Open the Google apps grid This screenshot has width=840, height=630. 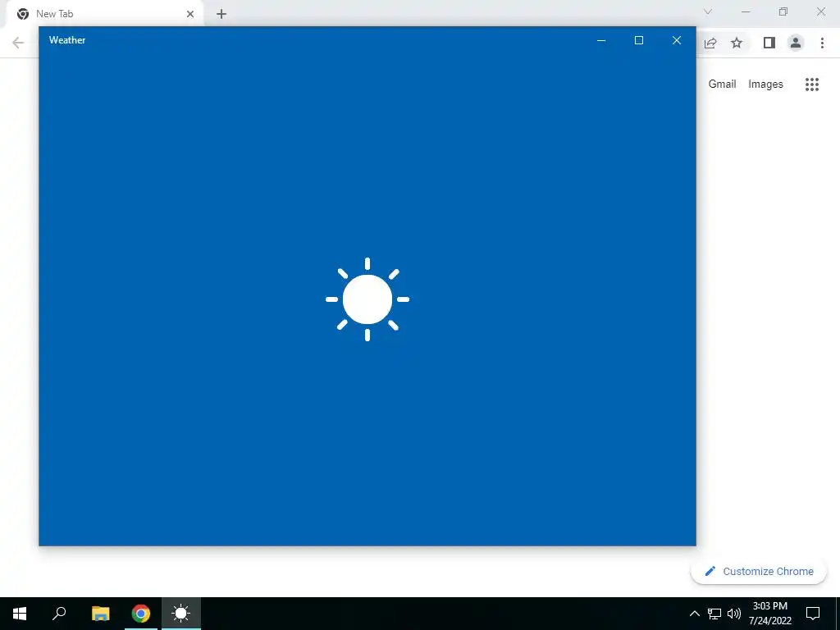coord(812,84)
